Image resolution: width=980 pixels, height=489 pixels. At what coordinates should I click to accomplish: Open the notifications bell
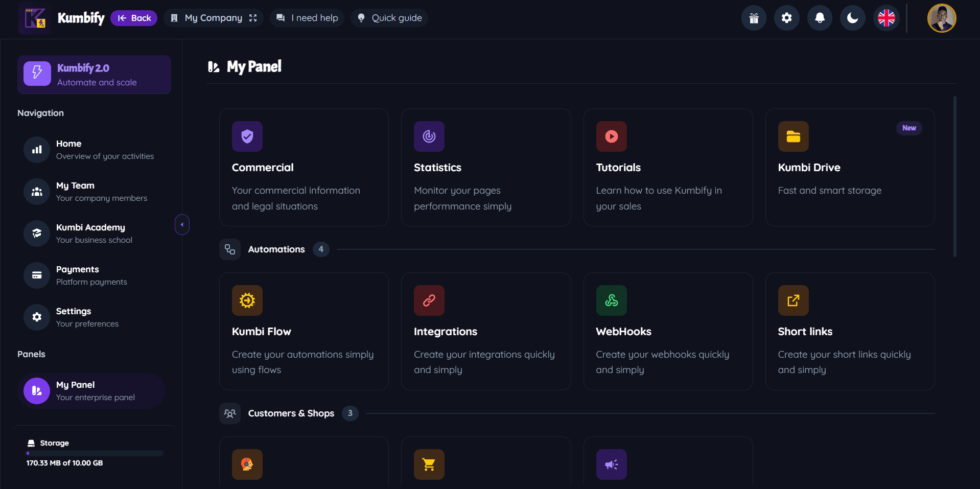[820, 18]
